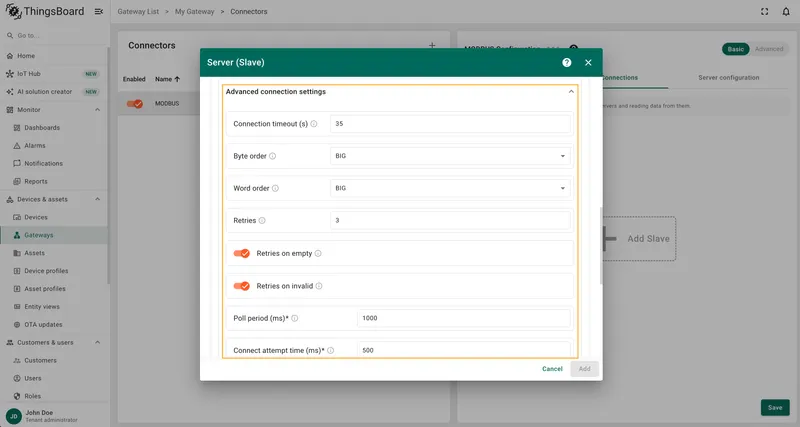Open Users in the sidebar

coord(54,378)
